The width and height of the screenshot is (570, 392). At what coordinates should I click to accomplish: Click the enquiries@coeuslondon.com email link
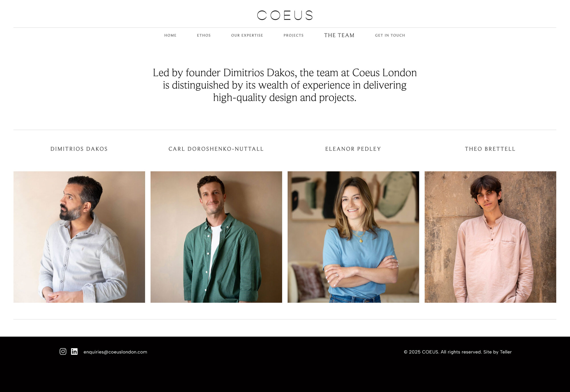pyautogui.click(x=115, y=352)
